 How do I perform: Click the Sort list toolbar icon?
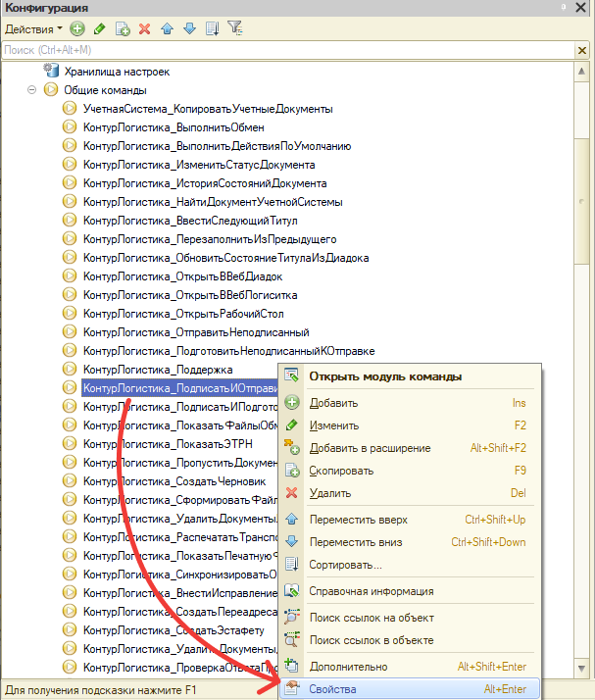212,29
